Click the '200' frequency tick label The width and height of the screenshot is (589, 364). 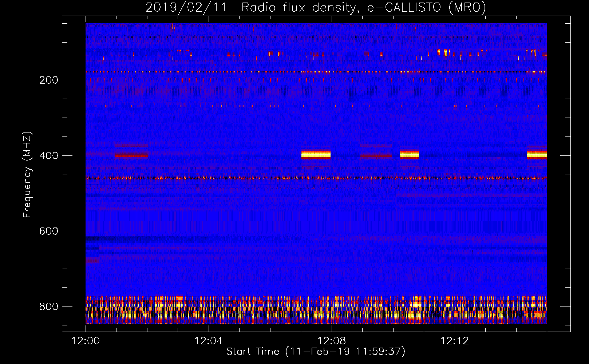click(49, 80)
